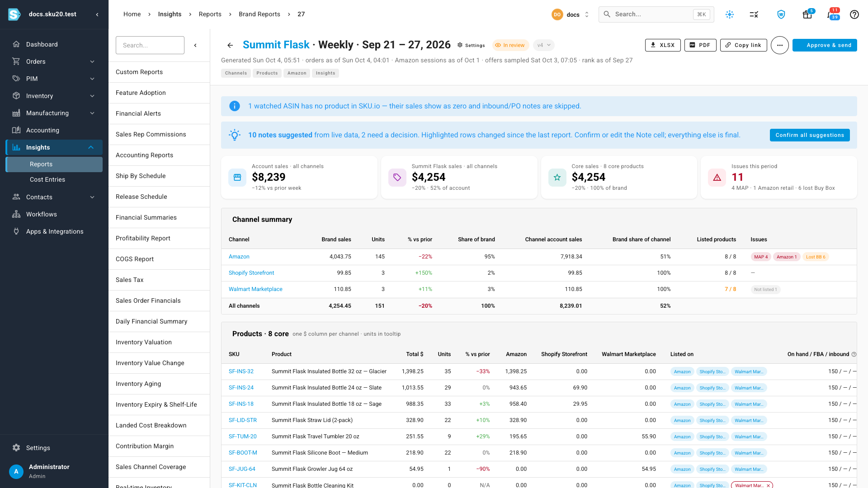The width and height of the screenshot is (868, 488).
Task: Export the report as PDF
Action: (700, 45)
